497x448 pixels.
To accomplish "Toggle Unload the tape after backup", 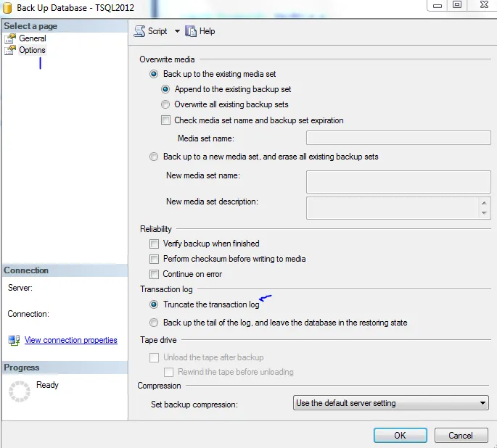I will tap(154, 357).
